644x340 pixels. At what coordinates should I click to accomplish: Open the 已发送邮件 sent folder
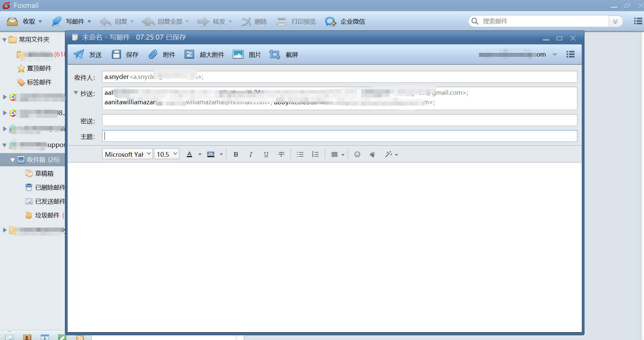[x=50, y=201]
